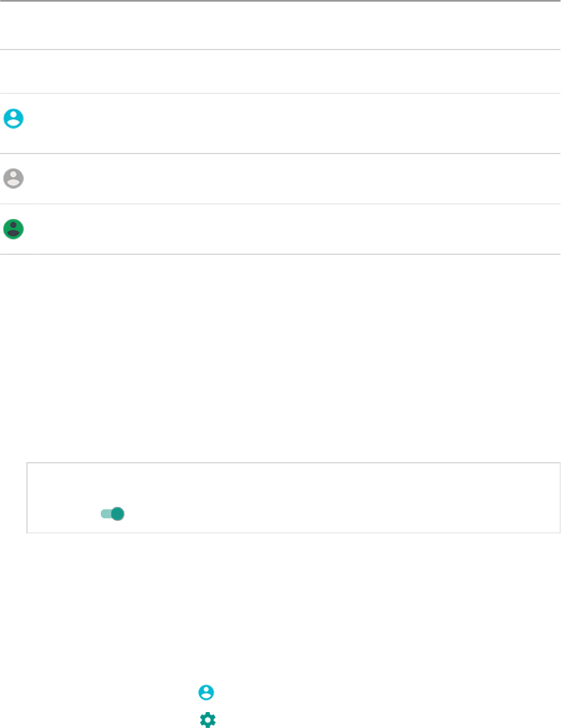Click the dark silhouette inside the green icon

(x=14, y=230)
